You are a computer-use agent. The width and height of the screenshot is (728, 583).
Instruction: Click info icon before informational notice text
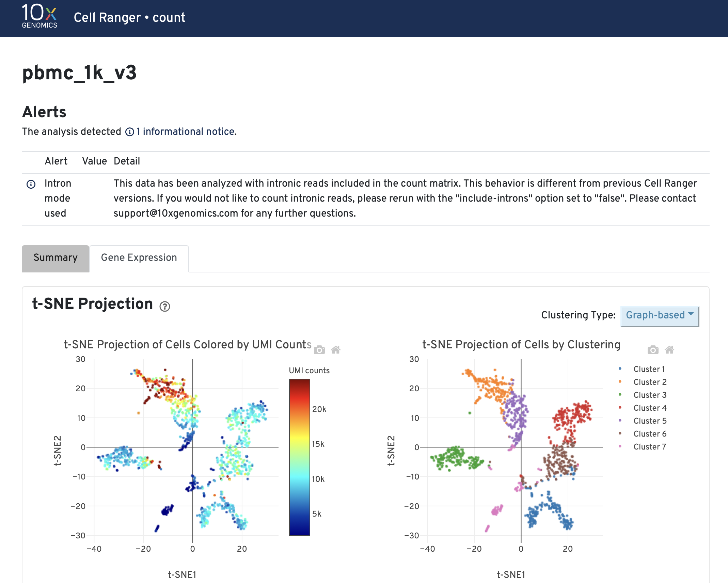[130, 132]
